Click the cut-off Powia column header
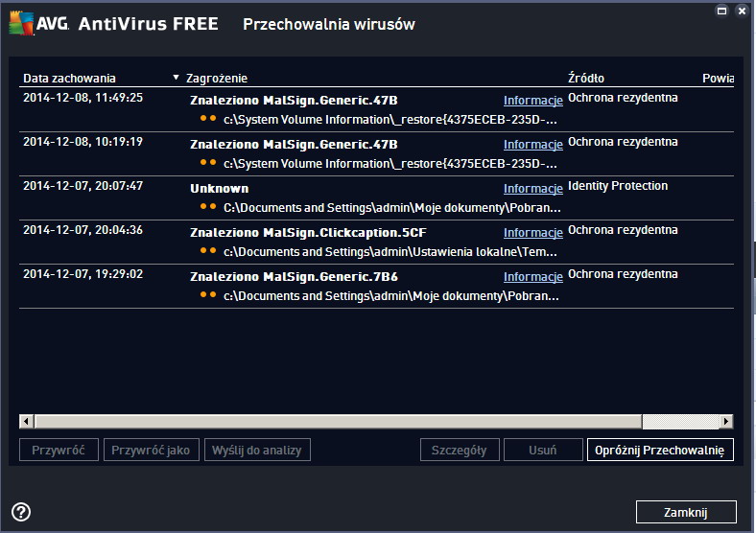This screenshot has width=756, height=533. [718, 78]
